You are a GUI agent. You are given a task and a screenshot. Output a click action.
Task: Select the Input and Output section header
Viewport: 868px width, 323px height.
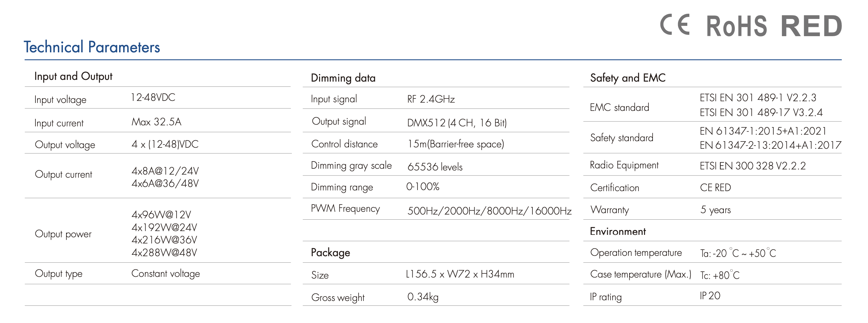(x=73, y=76)
